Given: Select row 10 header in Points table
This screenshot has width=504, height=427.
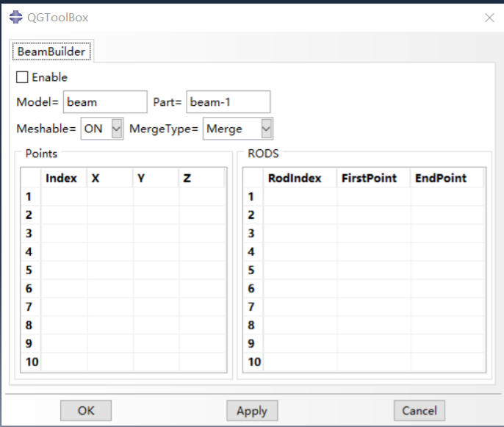Looking at the screenshot, I should 31,362.
